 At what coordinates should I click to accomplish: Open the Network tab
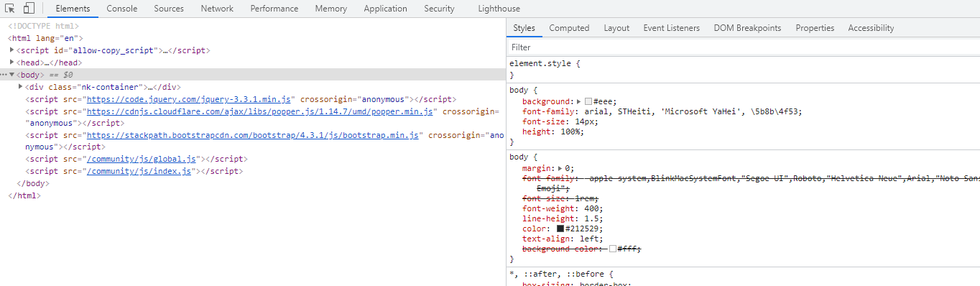[217, 9]
